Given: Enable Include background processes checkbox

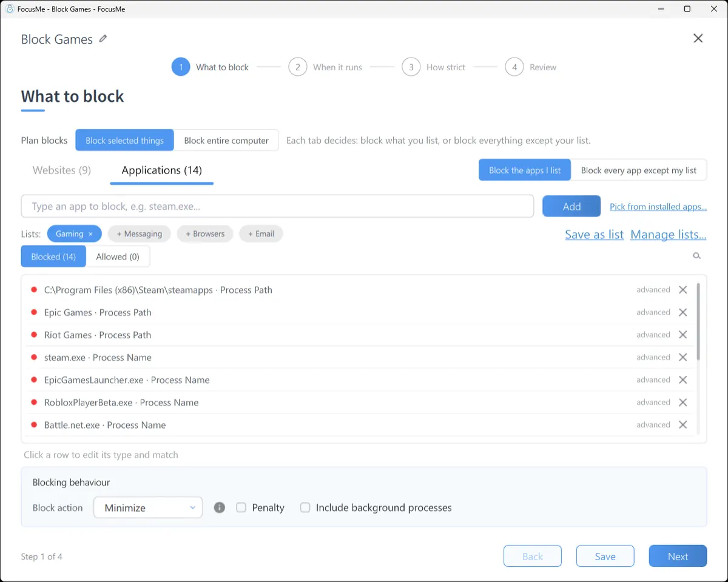Looking at the screenshot, I should tap(305, 507).
